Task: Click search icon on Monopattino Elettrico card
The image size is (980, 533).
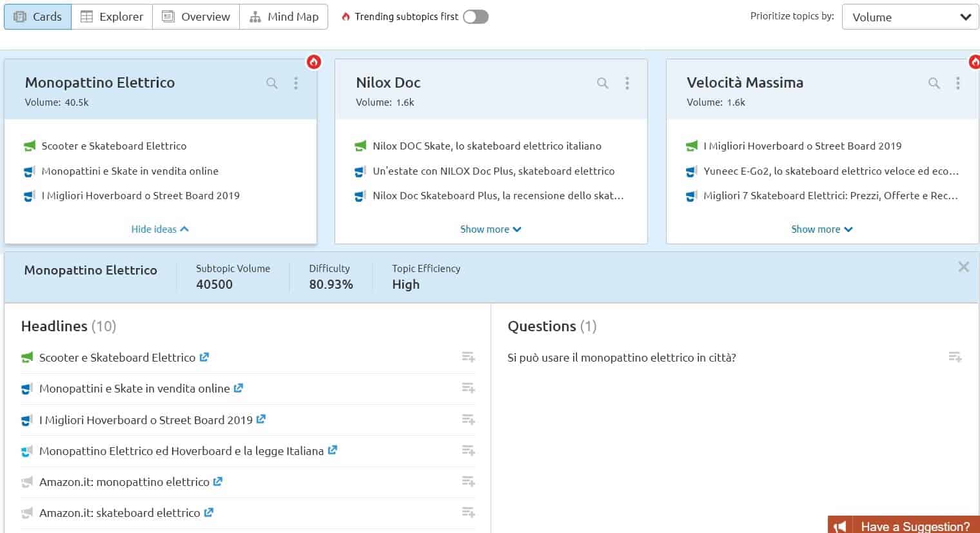Action: 272,83
